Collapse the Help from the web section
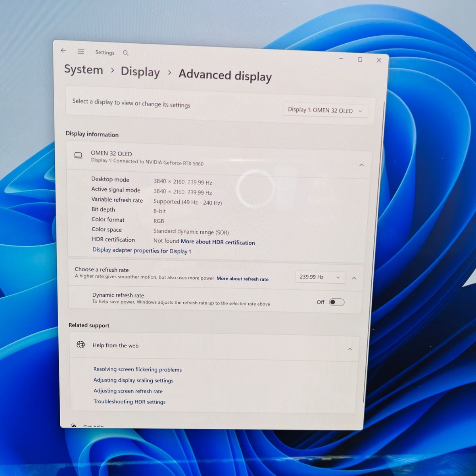Screen dimensions: 476x476 pyautogui.click(x=350, y=349)
